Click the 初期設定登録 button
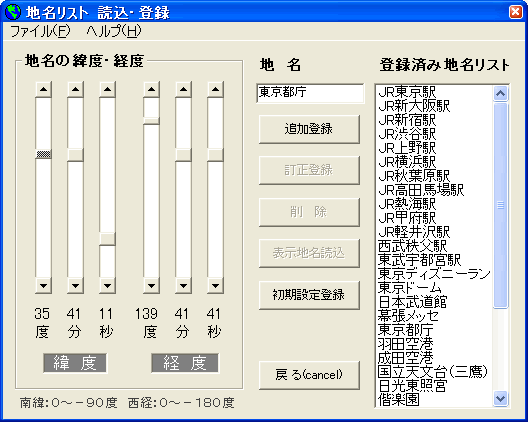The height and width of the screenshot is (422, 528). [x=309, y=295]
